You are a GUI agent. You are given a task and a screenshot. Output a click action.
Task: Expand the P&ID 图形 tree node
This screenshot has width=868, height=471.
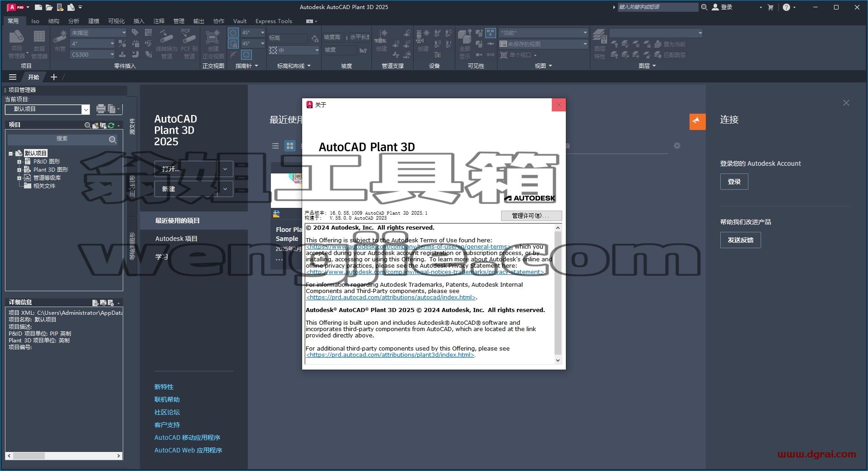click(x=19, y=162)
